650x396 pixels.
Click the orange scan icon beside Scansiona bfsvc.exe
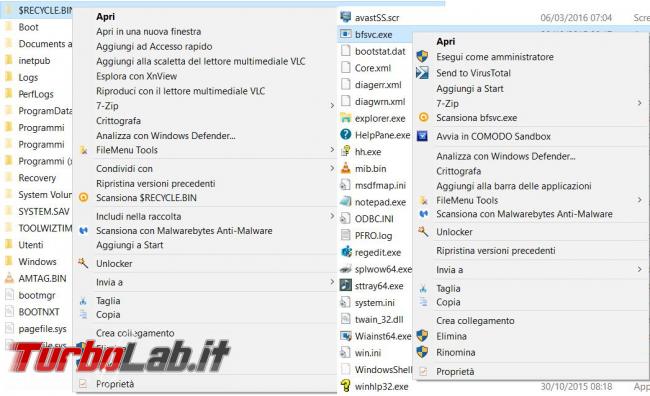tap(423, 117)
